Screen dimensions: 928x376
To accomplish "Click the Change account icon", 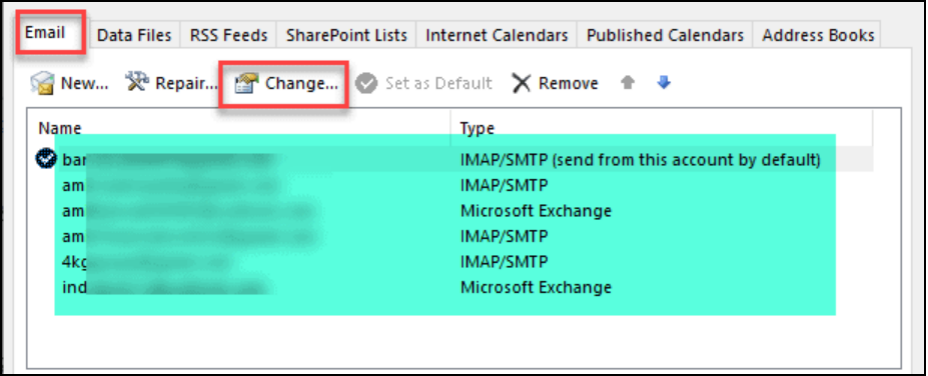I will tap(247, 83).
